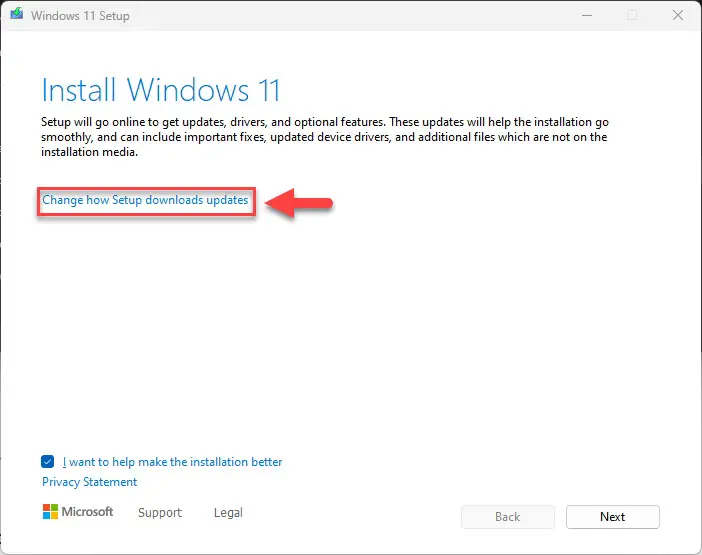702x555 pixels.
Task: Close the Windows 11 Setup window
Action: point(678,15)
